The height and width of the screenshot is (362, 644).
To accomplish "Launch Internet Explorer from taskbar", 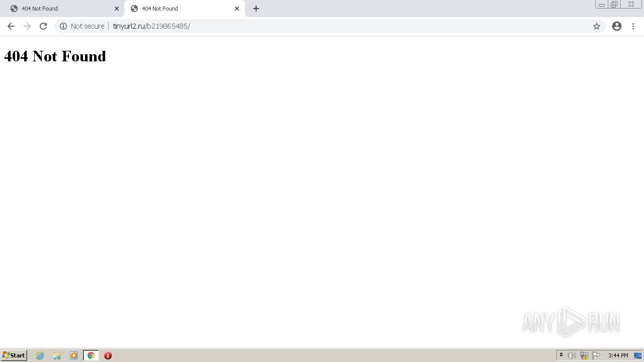I will (x=40, y=355).
